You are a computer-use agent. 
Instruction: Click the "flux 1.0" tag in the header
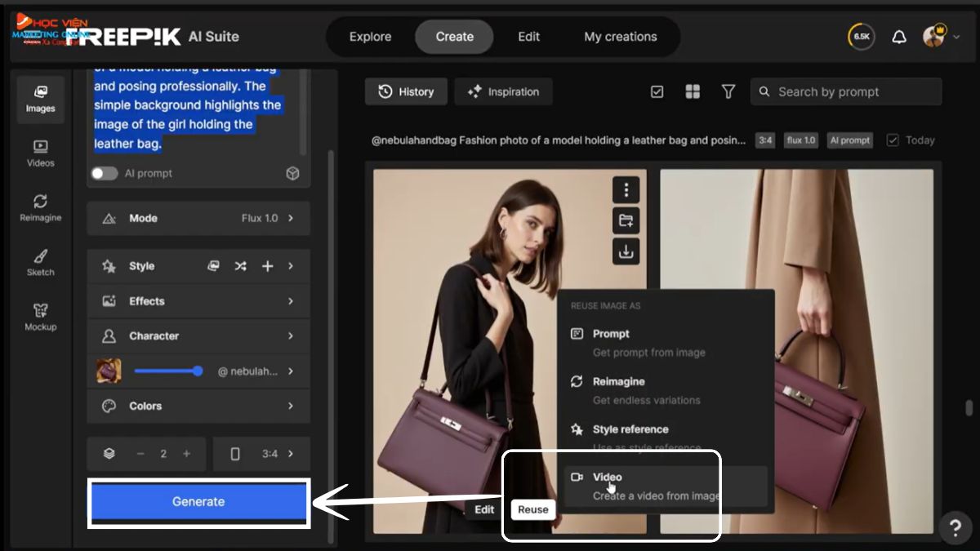801,140
